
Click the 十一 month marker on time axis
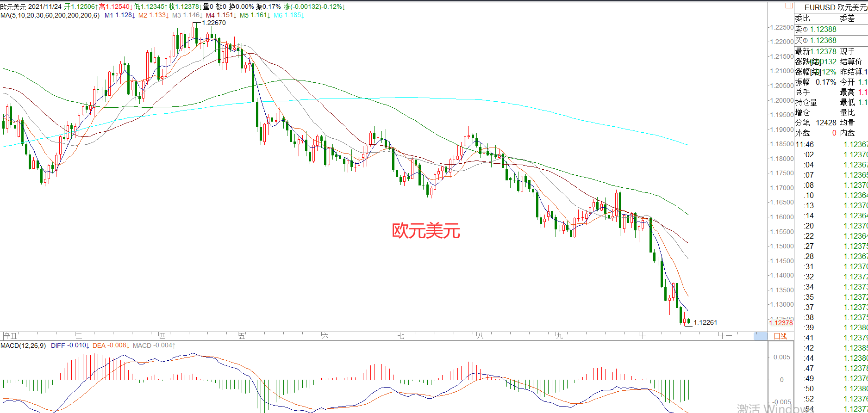(x=725, y=336)
